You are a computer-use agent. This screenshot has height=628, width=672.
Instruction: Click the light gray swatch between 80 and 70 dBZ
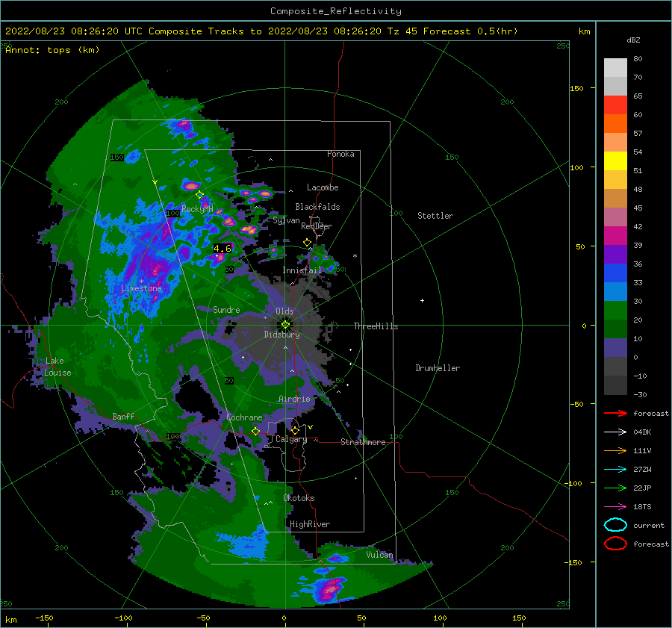click(x=615, y=68)
